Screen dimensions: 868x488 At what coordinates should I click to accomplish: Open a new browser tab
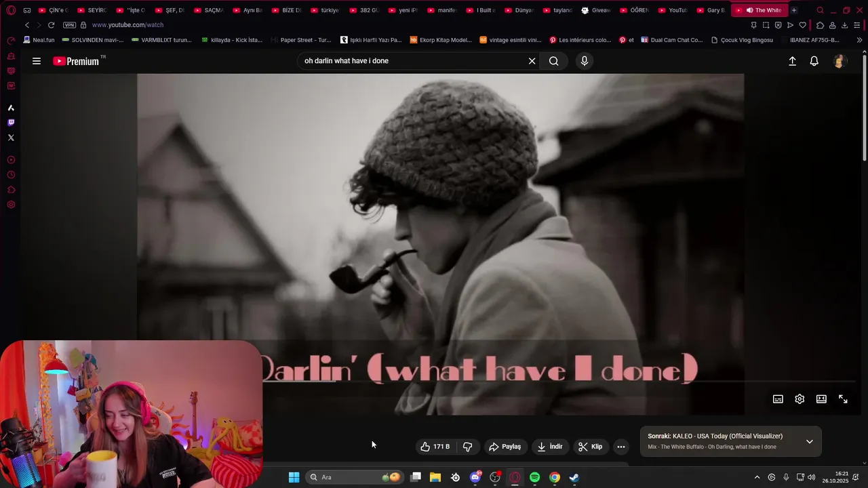click(793, 10)
